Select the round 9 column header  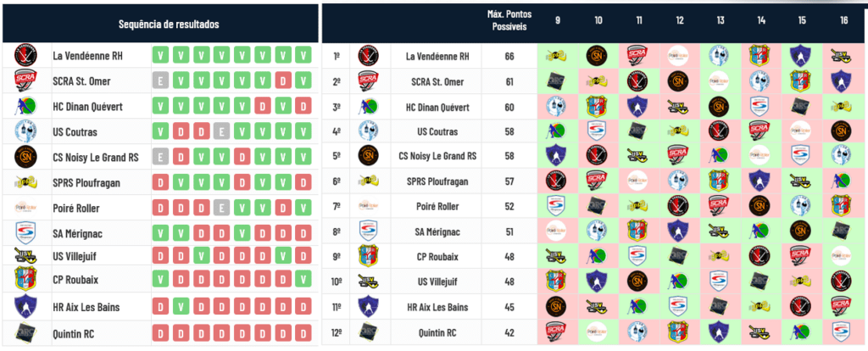[x=557, y=19]
